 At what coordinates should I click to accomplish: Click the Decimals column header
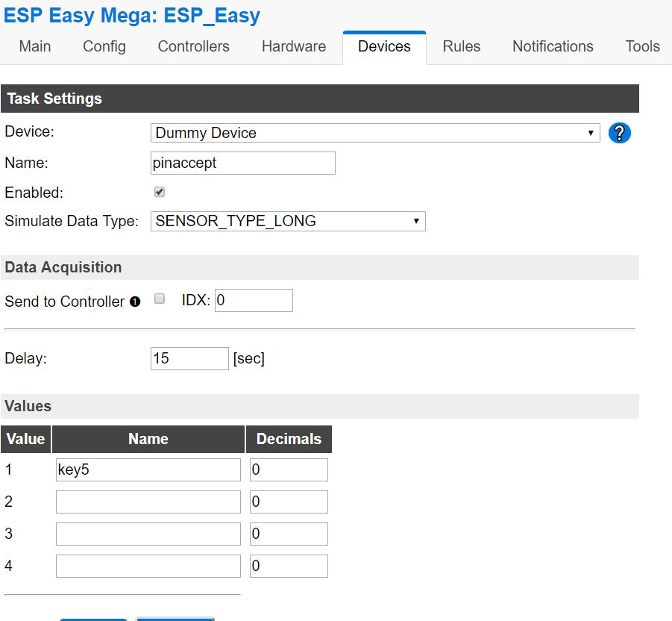289,439
